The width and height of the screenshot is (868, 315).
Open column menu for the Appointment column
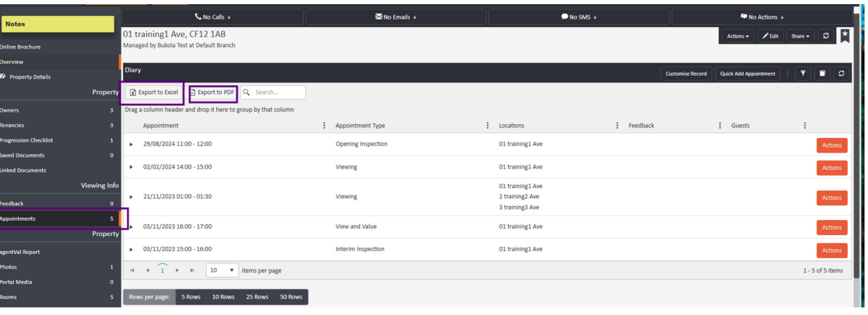coord(324,126)
